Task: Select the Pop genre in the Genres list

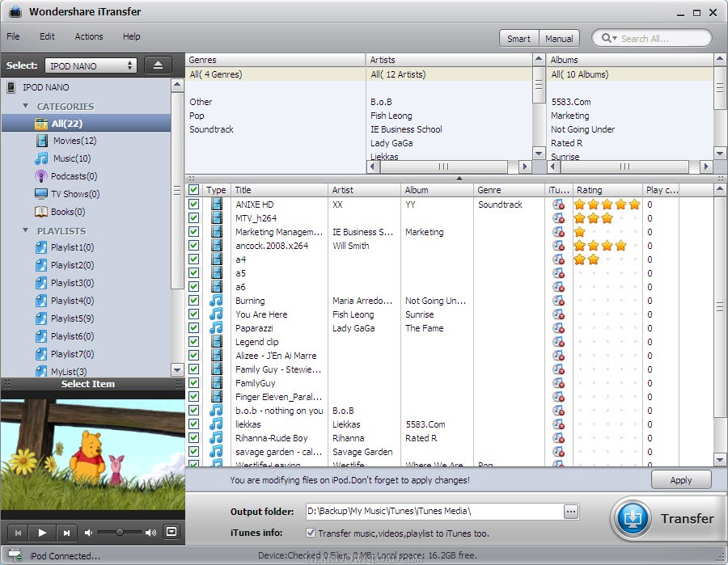Action: [197, 116]
